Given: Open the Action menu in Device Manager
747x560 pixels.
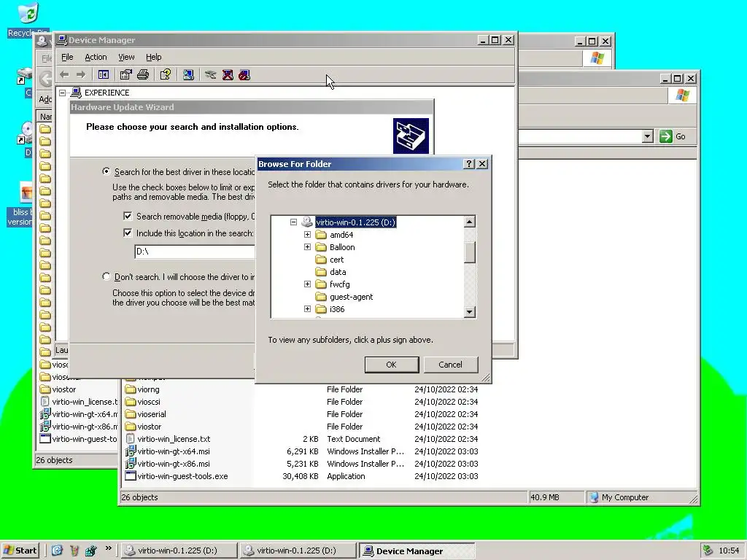Looking at the screenshot, I should pyautogui.click(x=96, y=57).
